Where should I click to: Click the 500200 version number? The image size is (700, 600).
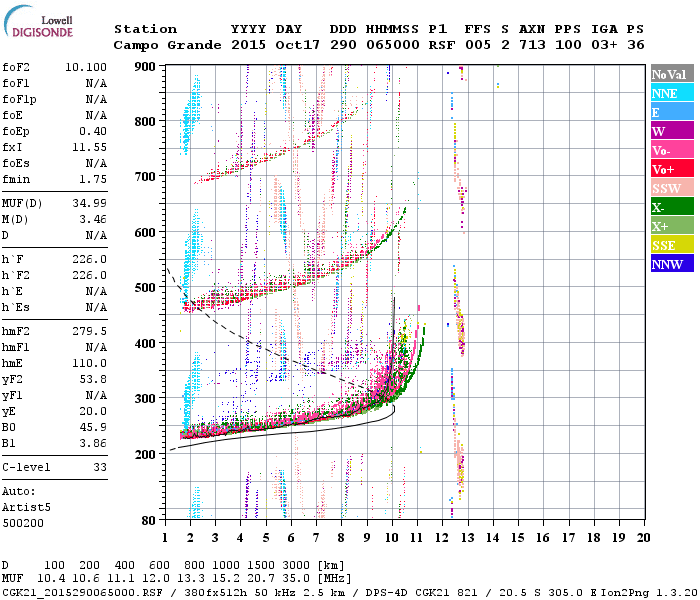pos(23,523)
